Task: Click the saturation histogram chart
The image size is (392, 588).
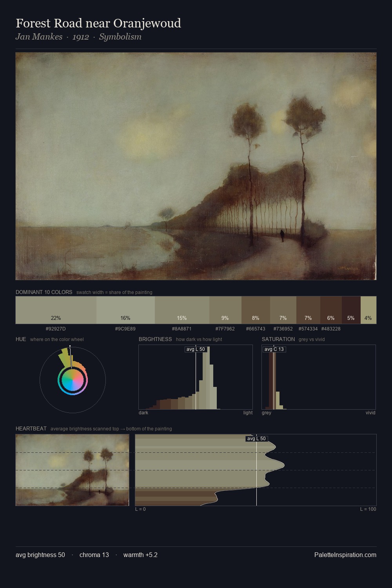Action: 319,377
